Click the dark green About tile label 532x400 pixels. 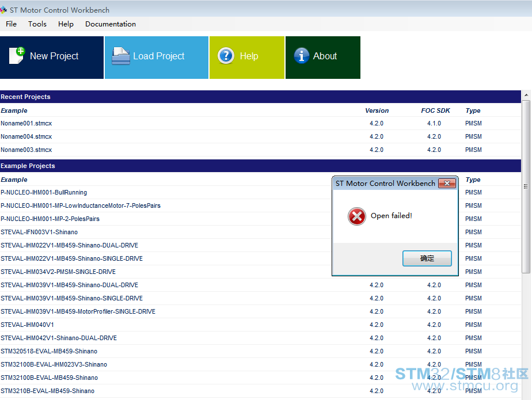[x=325, y=56]
